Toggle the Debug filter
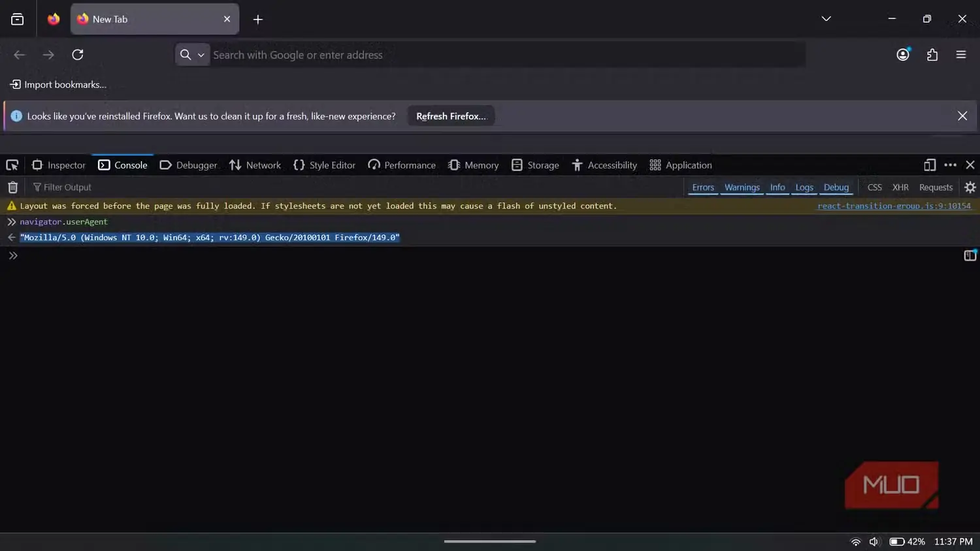Screen dimensions: 980x551 coord(836,187)
